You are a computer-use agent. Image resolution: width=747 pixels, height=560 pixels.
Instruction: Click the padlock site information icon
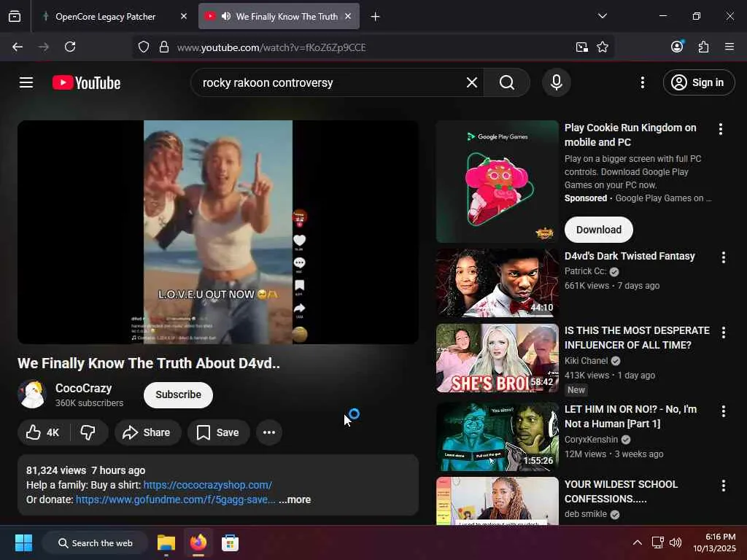164,47
